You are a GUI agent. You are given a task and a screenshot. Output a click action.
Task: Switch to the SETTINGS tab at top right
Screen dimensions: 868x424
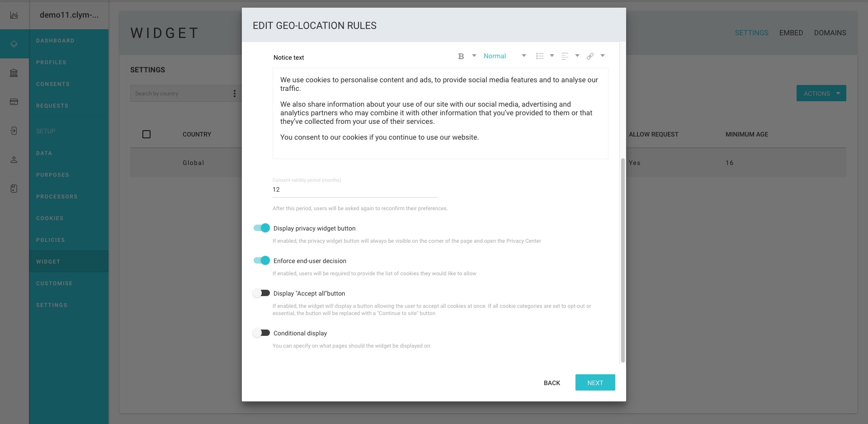click(751, 33)
